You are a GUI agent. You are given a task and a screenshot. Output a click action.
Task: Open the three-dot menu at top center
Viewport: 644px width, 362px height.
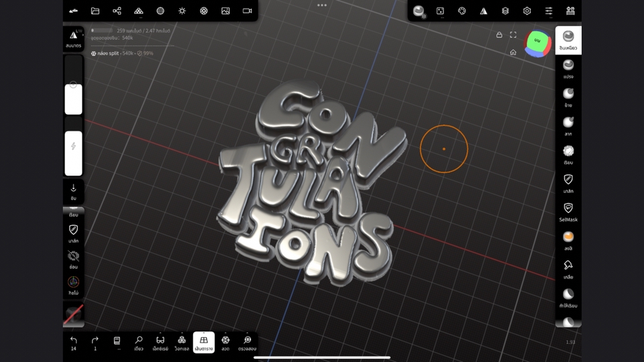[x=322, y=5]
